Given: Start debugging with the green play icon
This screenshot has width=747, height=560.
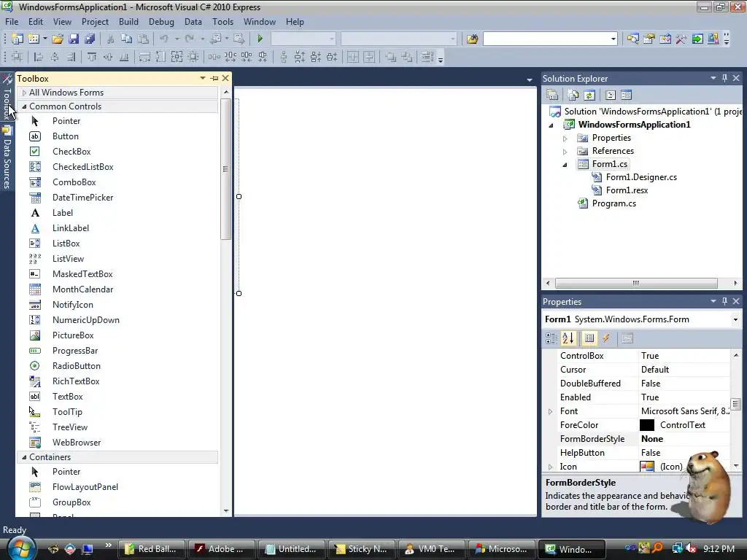Looking at the screenshot, I should click(x=260, y=39).
